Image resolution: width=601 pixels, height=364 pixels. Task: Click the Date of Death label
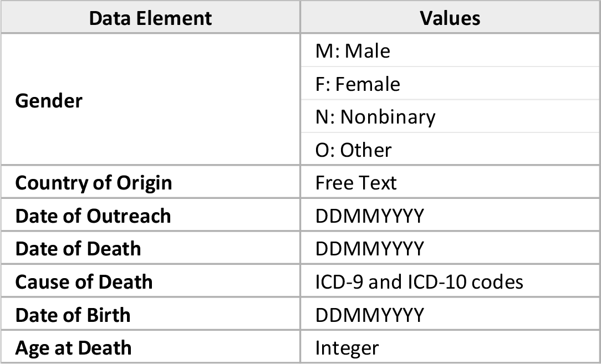(78, 249)
